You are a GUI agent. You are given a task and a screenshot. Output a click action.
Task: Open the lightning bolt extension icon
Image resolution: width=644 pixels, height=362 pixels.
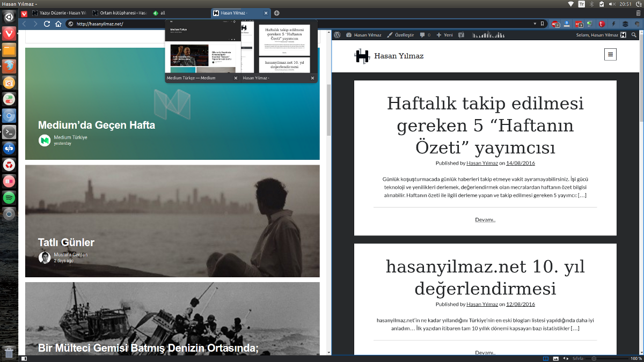613,24
